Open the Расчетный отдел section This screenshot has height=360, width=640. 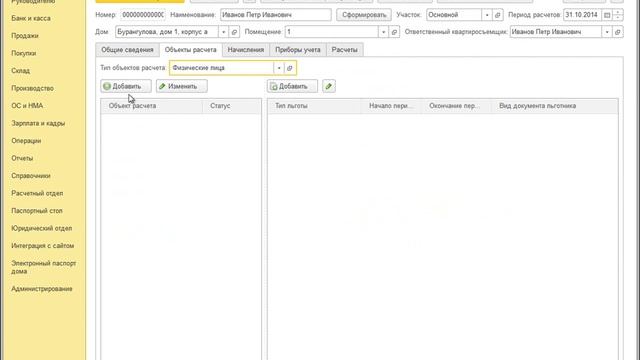[37, 193]
